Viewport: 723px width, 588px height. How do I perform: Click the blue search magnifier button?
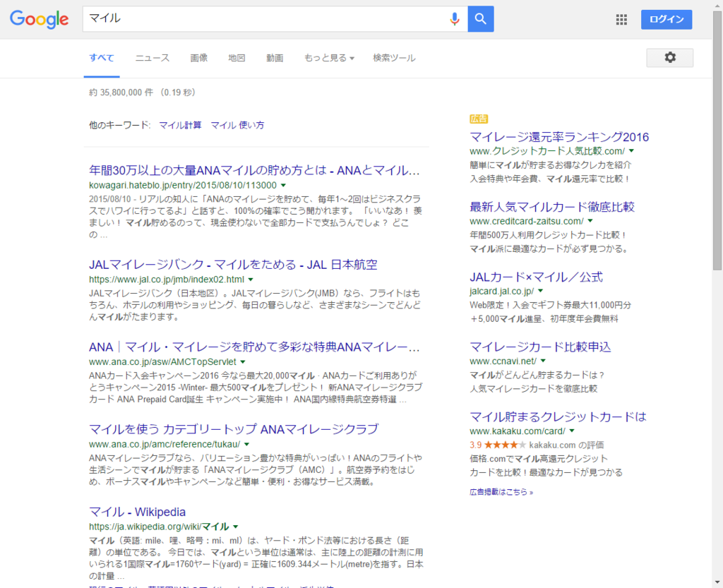pos(480,19)
